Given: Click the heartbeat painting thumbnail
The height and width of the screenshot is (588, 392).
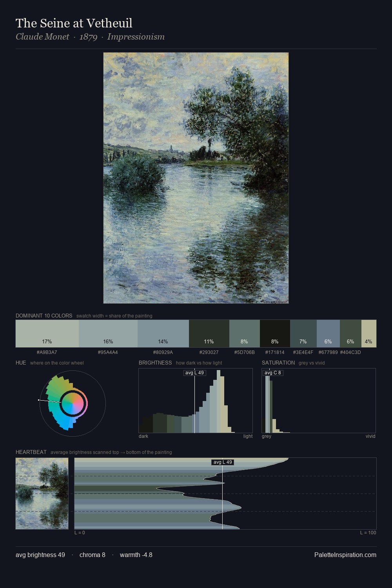Looking at the screenshot, I should 42,494.
